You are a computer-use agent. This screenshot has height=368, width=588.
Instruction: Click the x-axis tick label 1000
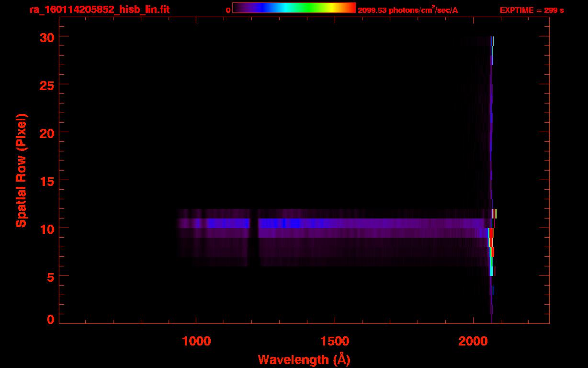point(197,341)
